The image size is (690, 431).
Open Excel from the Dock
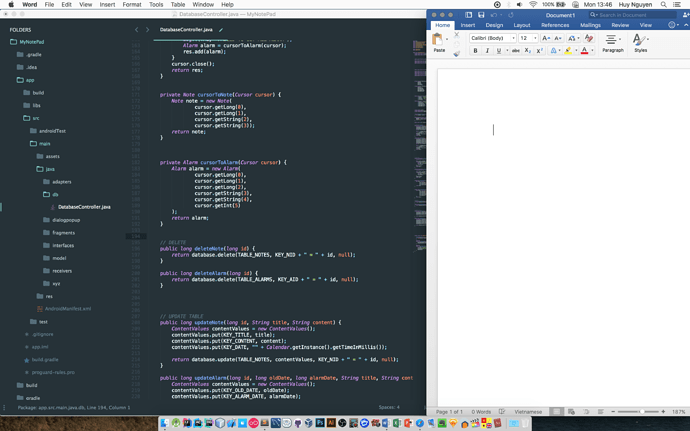tap(396, 424)
